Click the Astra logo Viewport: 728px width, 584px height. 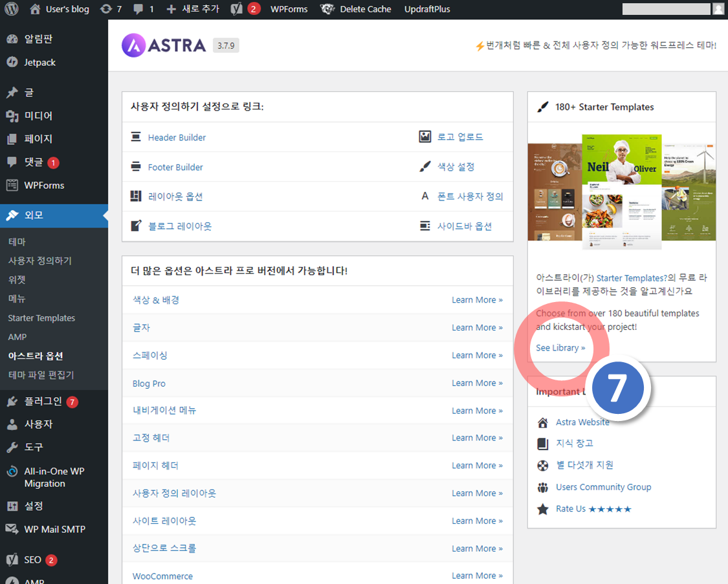[x=164, y=45]
